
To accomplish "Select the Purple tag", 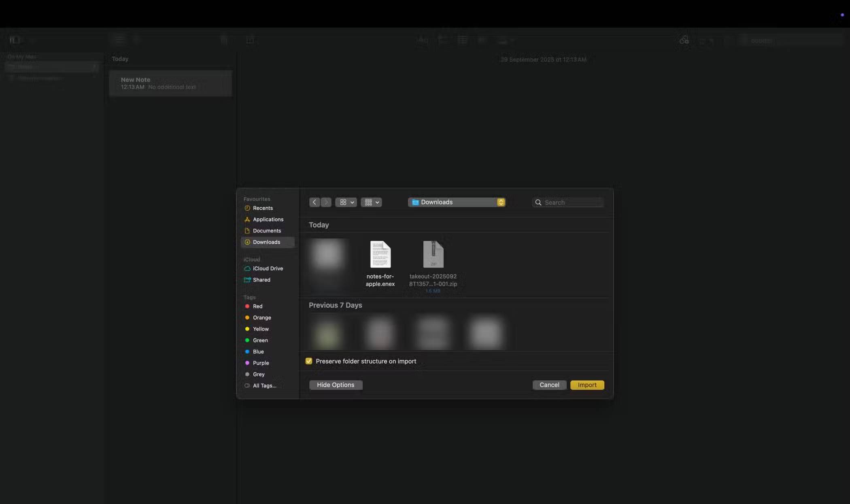I will point(261,363).
